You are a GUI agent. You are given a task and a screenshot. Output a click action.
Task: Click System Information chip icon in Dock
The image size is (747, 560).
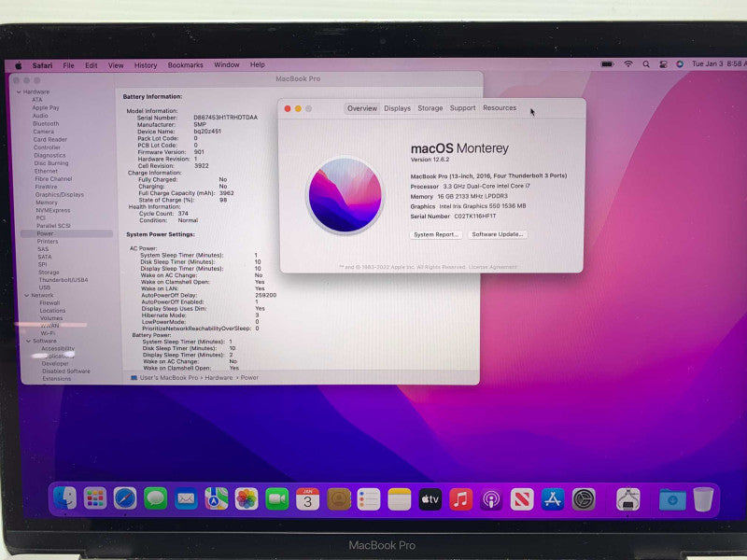click(x=627, y=498)
